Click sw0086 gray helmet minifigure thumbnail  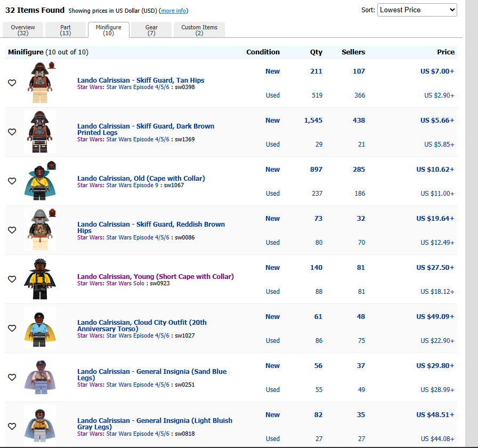(40, 230)
